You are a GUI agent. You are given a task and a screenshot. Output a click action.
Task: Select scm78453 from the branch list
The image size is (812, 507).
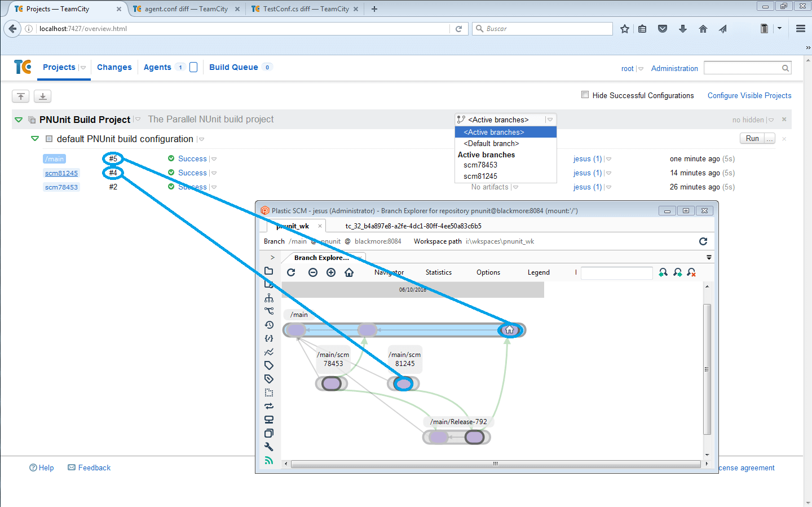[x=480, y=165]
